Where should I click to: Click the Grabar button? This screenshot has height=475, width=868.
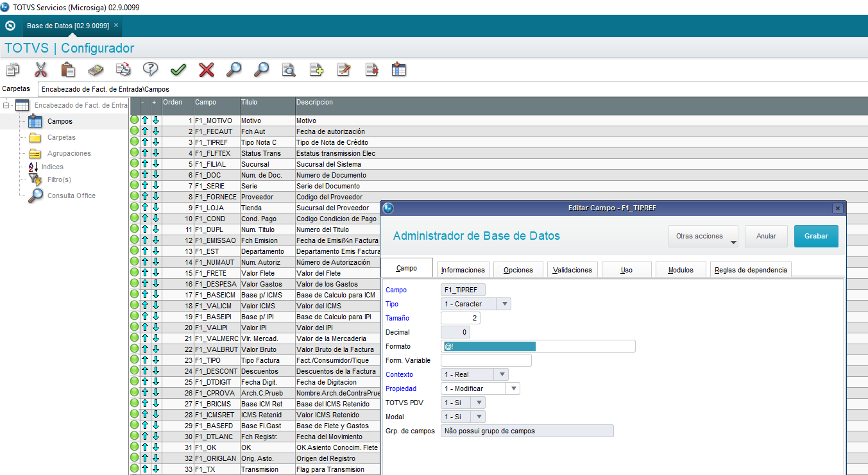coord(816,236)
